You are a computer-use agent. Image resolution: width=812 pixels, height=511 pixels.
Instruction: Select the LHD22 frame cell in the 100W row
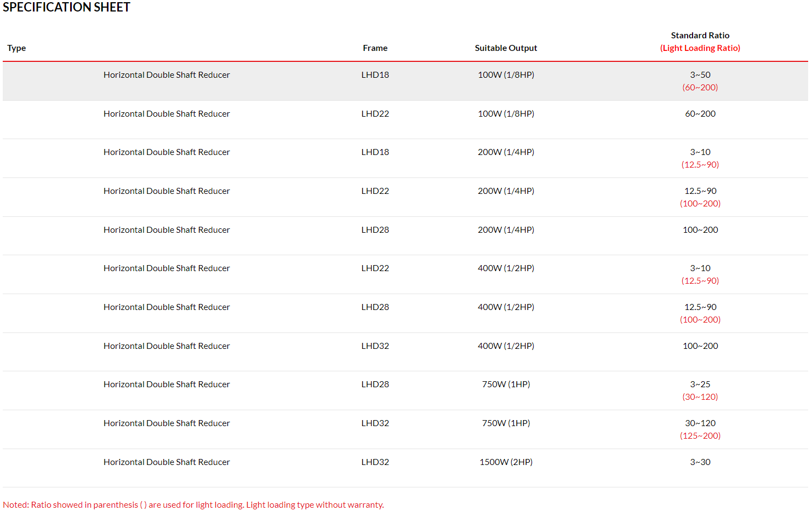(375, 114)
